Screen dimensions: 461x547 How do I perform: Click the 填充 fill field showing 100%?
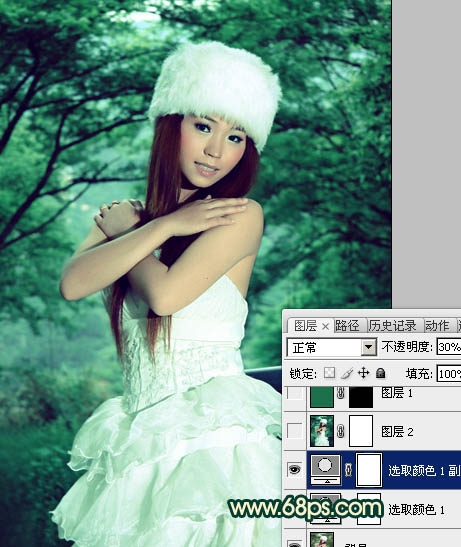coord(449,374)
